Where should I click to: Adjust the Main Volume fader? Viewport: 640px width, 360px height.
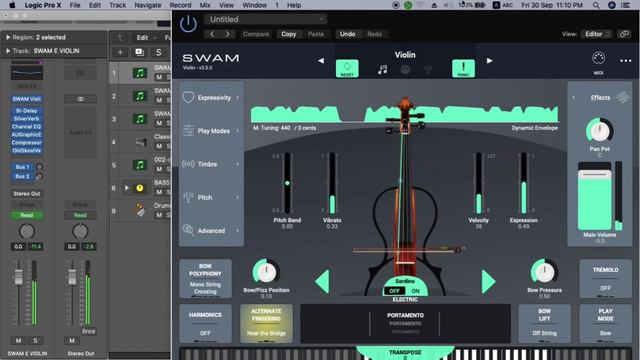pyautogui.click(x=595, y=175)
